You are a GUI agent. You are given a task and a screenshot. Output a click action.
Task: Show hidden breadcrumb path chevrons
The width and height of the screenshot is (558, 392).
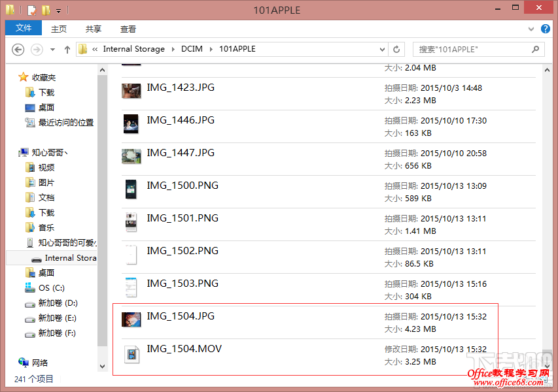pyautogui.click(x=95, y=50)
